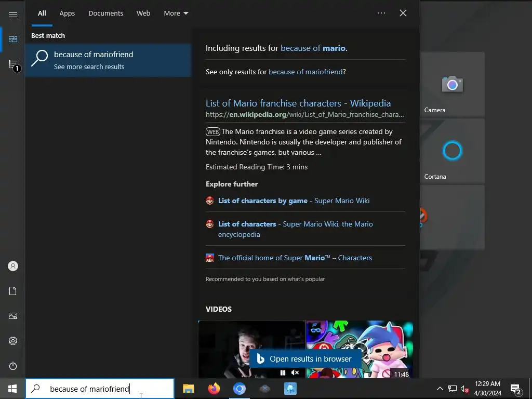Open the Pictures icon in left sidebar

coord(13,316)
